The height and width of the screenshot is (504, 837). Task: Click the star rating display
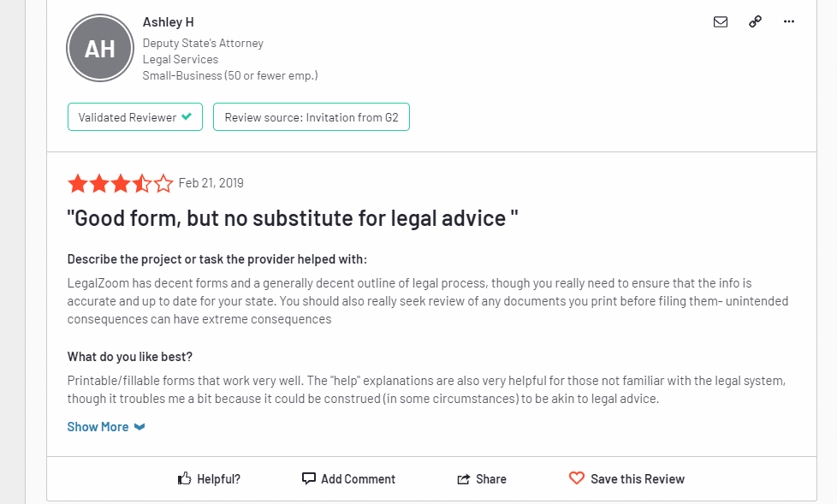(x=121, y=183)
